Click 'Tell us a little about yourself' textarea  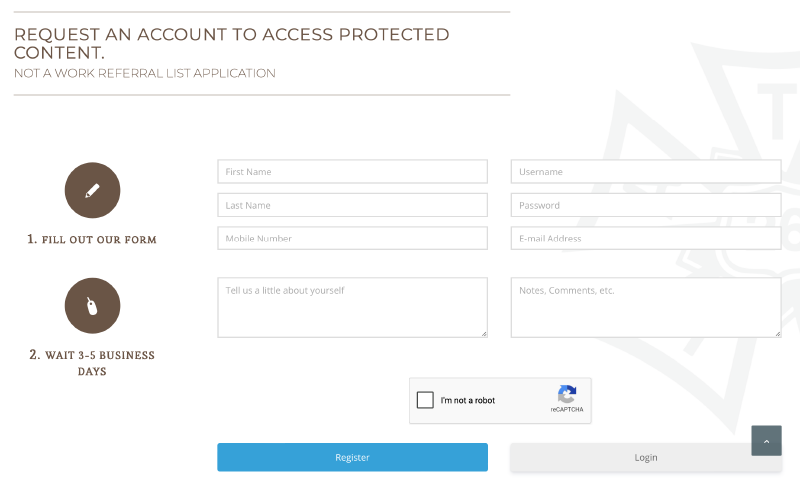(x=353, y=308)
